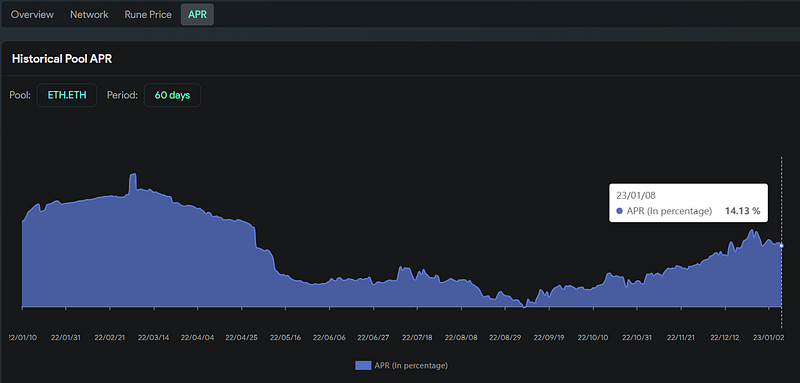Click the chart spike peak near 22/03/14
Image resolution: width=800 pixels, height=383 pixels.
[x=133, y=174]
